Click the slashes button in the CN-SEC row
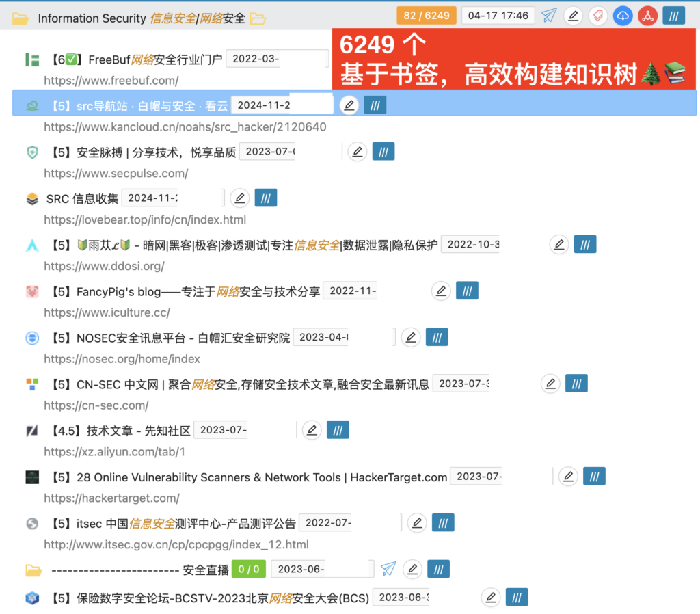The image size is (700, 614). tap(577, 384)
